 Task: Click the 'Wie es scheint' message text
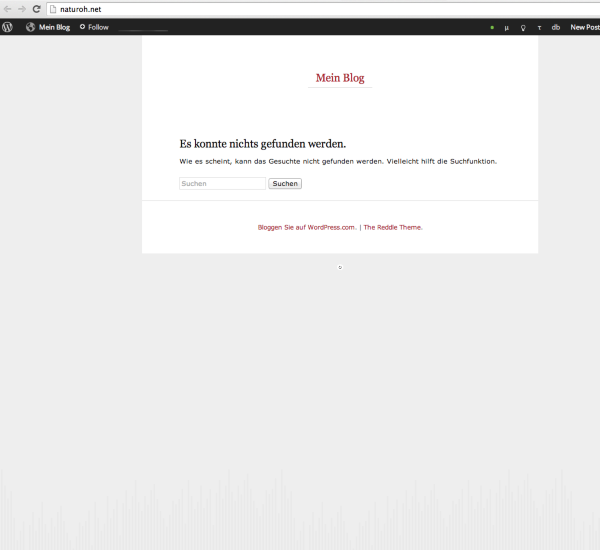[x=338, y=162]
